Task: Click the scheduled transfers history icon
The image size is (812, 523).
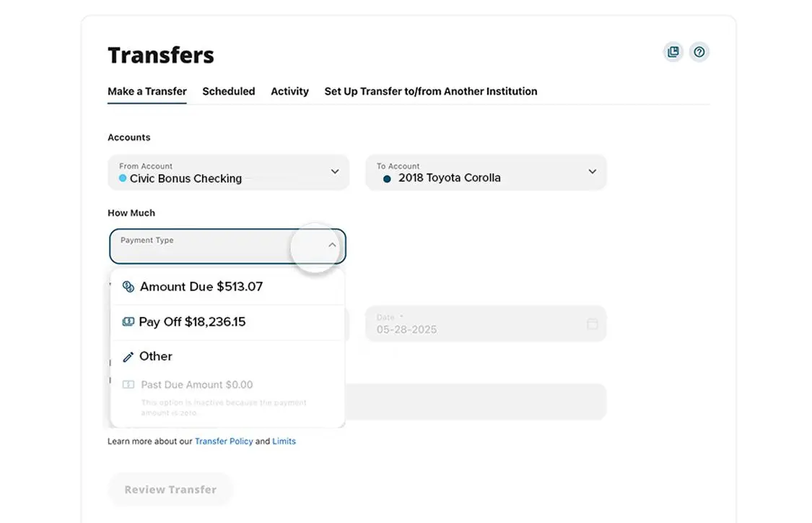Action: point(673,51)
